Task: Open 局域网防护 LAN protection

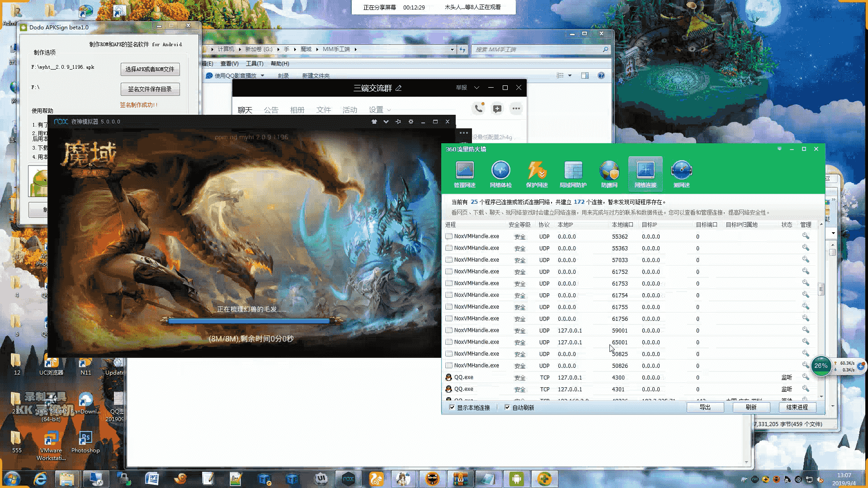Action: [x=573, y=174]
